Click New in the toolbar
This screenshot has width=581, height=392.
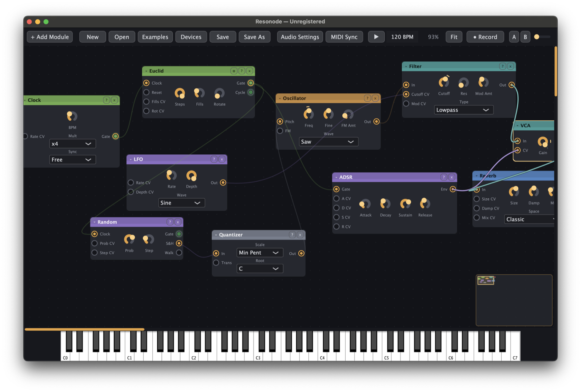(x=93, y=37)
